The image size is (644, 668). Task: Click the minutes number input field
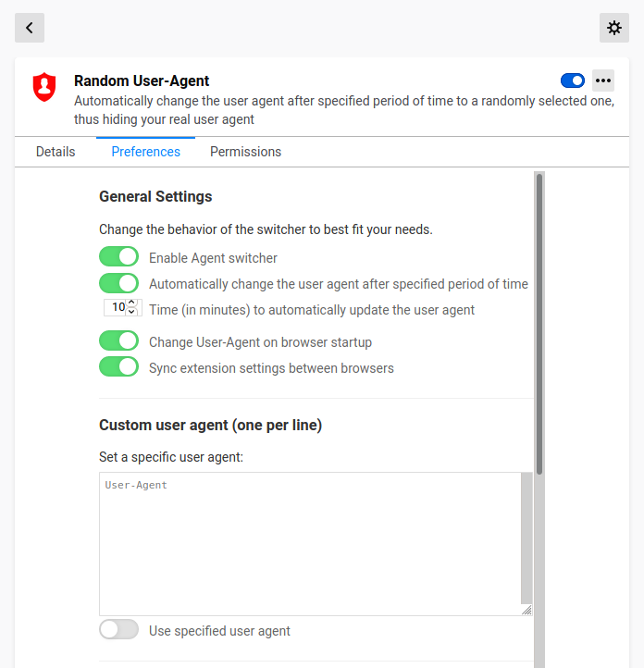(x=117, y=307)
